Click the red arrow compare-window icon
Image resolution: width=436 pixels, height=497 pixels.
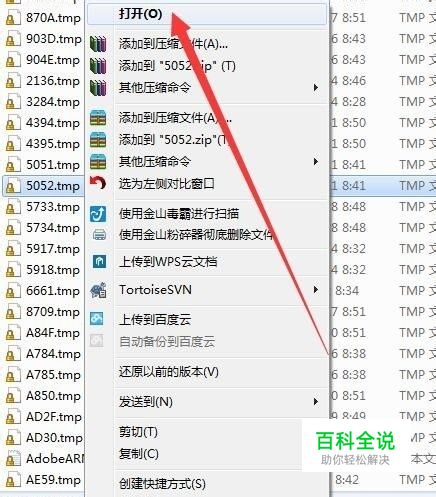click(x=98, y=183)
